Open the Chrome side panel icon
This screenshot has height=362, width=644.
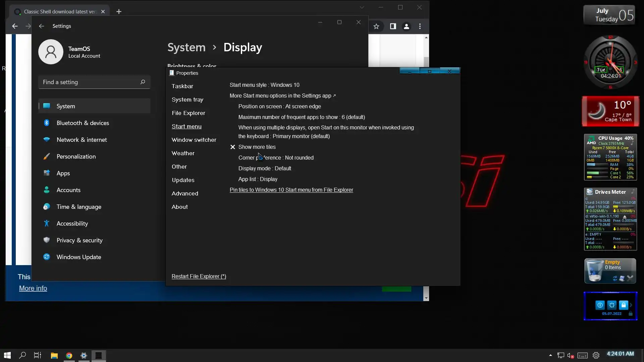393,26
